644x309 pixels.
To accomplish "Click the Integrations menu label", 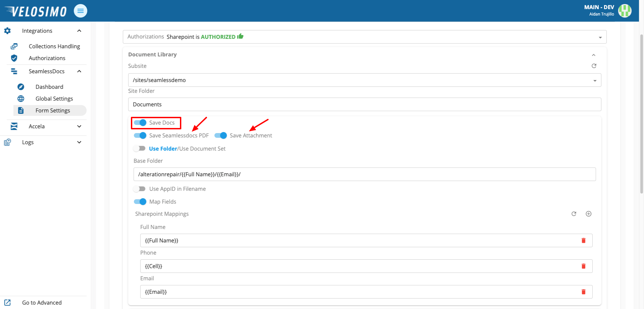I will (37, 31).
